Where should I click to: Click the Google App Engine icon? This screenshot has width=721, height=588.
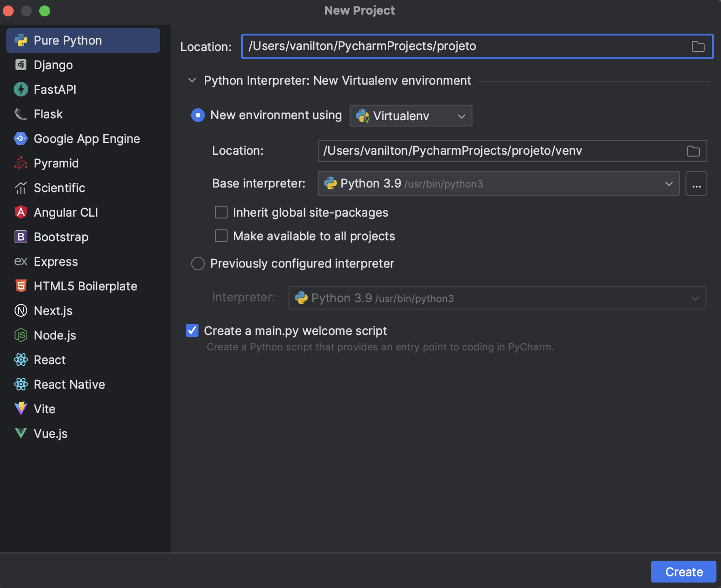21,138
